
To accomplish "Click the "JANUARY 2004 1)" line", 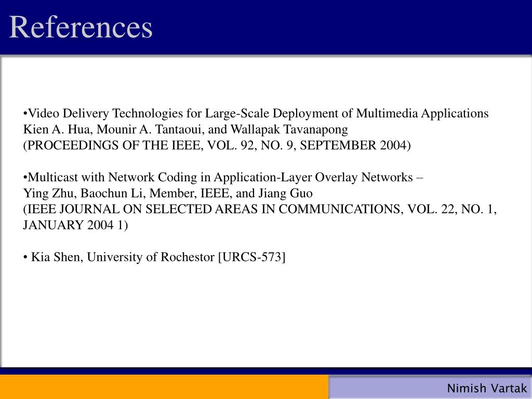I will coord(75,225).
